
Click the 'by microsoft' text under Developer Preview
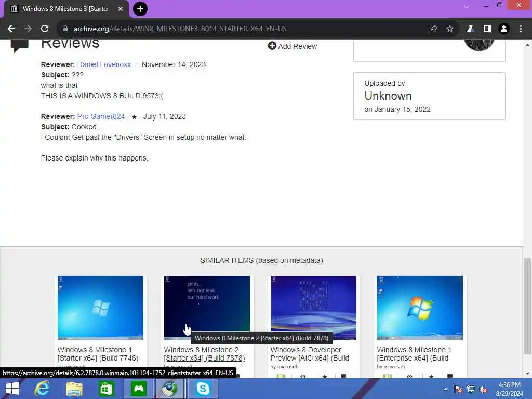(284, 367)
